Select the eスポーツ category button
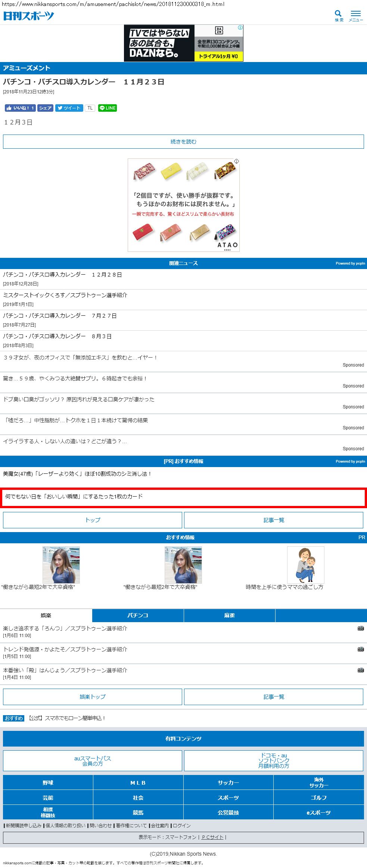 318,812
